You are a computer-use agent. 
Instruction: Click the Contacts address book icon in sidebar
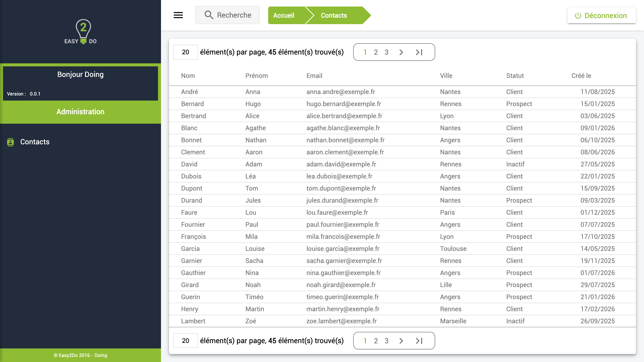10,142
